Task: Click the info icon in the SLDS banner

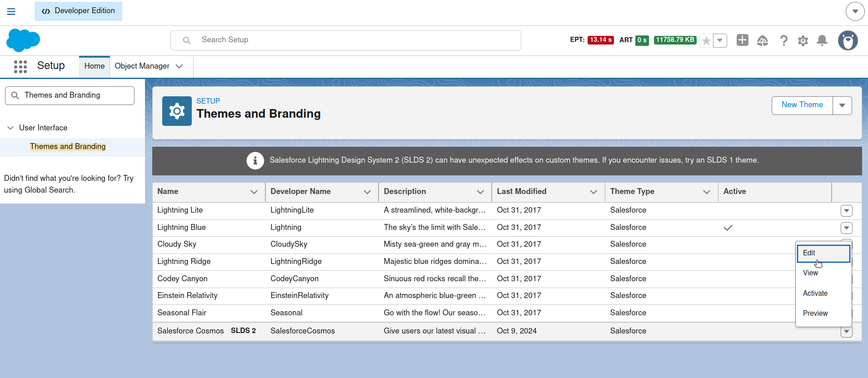Action: (255, 160)
